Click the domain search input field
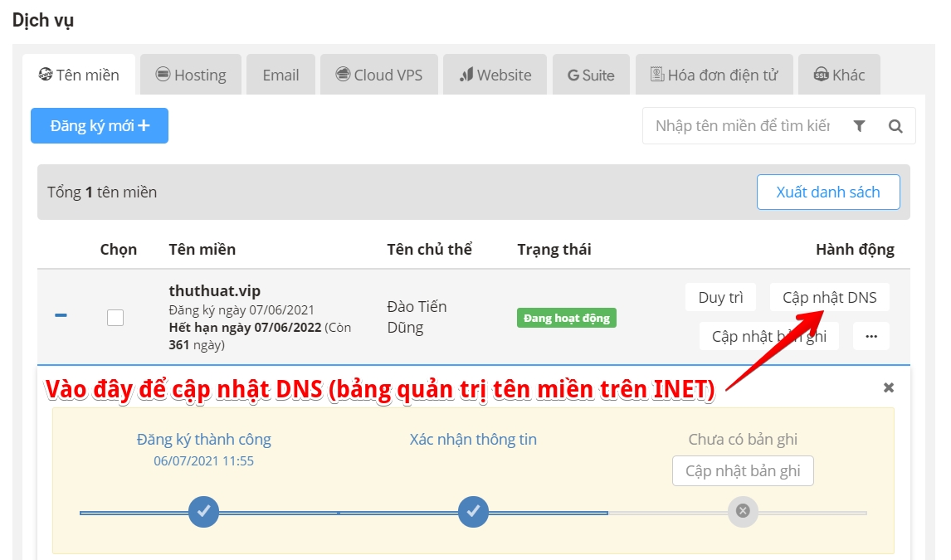 click(x=739, y=125)
